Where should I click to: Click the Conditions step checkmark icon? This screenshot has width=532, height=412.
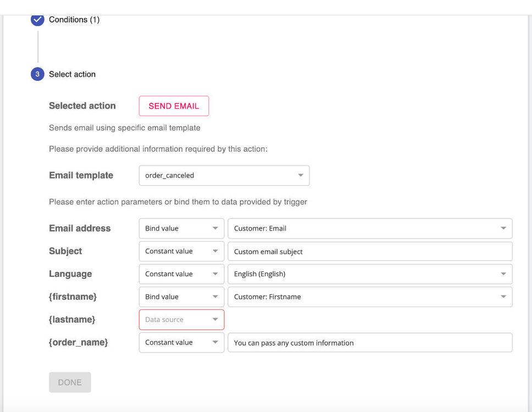coord(37,20)
